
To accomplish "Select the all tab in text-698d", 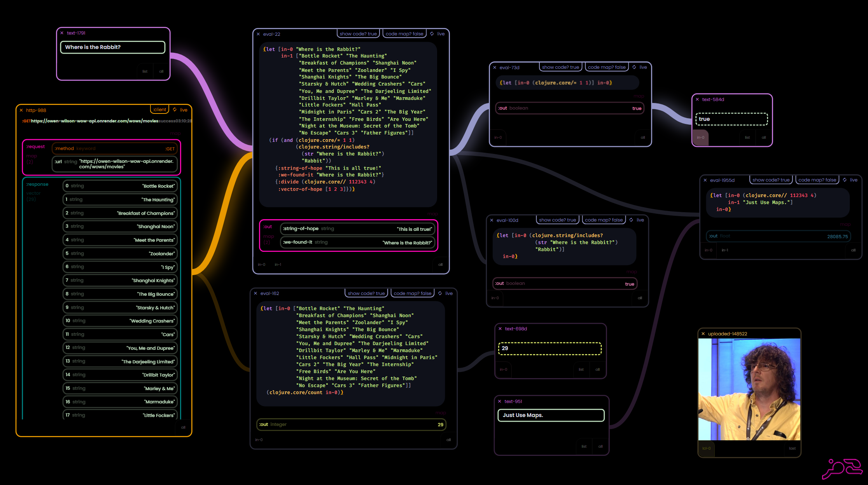I will [598, 370].
